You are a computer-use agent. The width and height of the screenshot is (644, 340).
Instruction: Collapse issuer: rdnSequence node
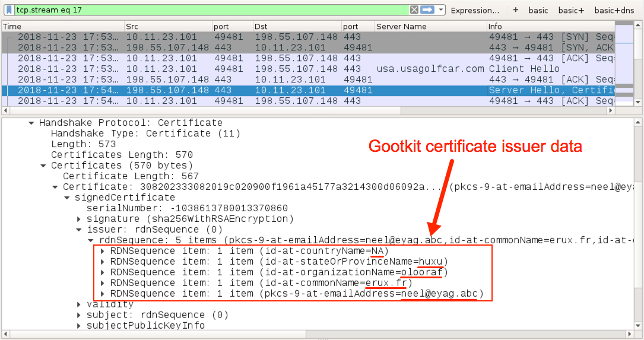click(x=79, y=230)
